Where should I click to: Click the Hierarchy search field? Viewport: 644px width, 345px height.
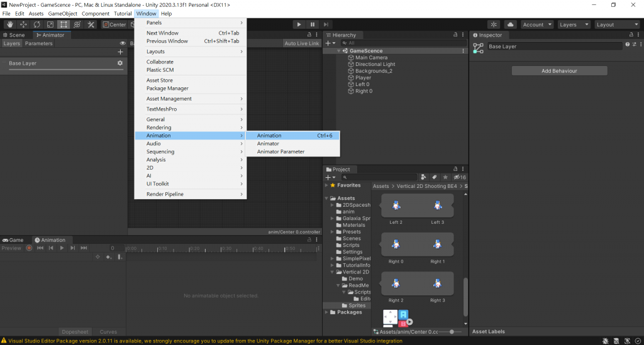click(x=403, y=43)
